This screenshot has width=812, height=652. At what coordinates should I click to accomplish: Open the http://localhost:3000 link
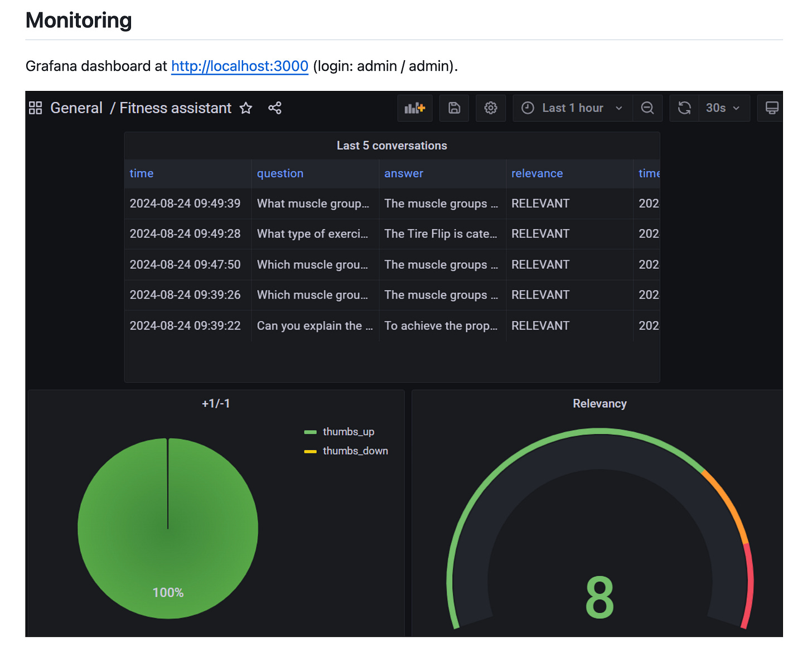[240, 66]
